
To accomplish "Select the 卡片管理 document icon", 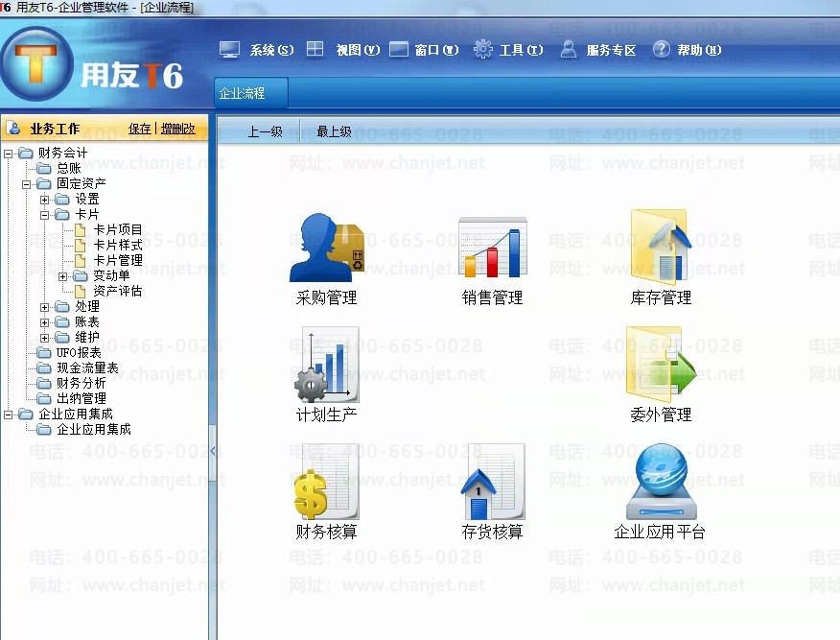I will [81, 260].
